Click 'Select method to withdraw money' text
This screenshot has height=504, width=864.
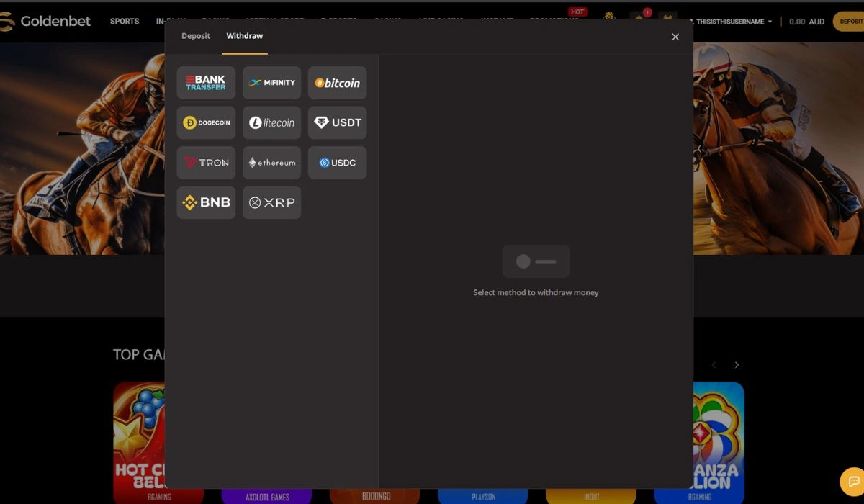click(x=536, y=293)
